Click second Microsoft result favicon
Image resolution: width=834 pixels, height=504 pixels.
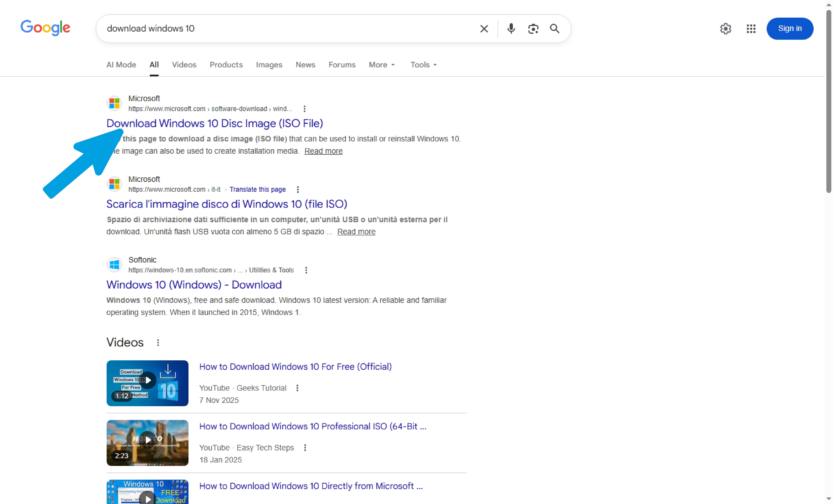[x=114, y=184]
